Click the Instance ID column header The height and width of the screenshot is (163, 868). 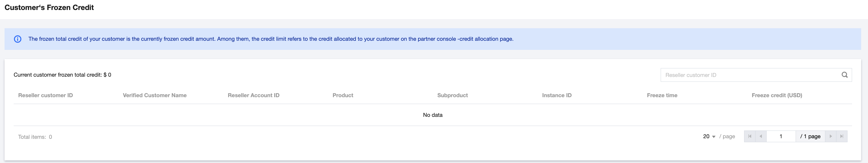(x=557, y=95)
